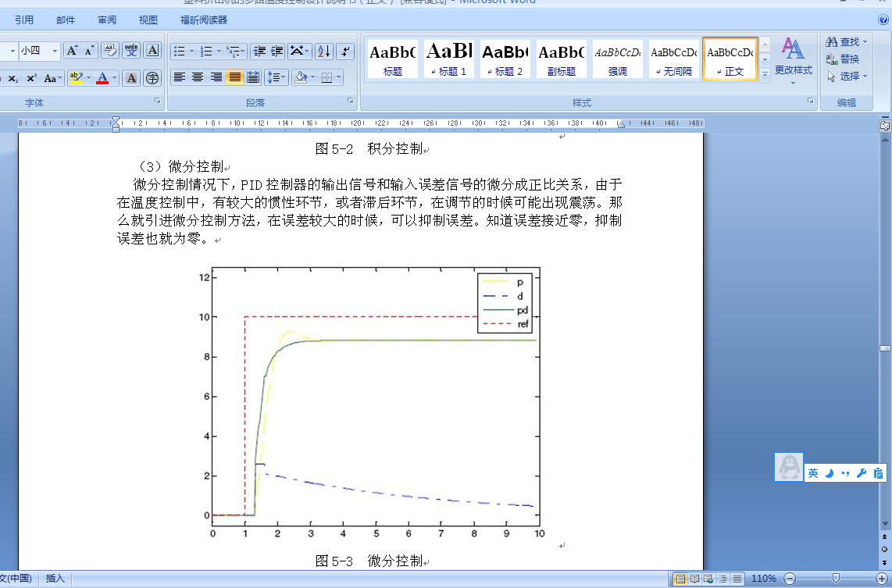Switch to web layout view
The image size is (892, 588).
click(708, 579)
